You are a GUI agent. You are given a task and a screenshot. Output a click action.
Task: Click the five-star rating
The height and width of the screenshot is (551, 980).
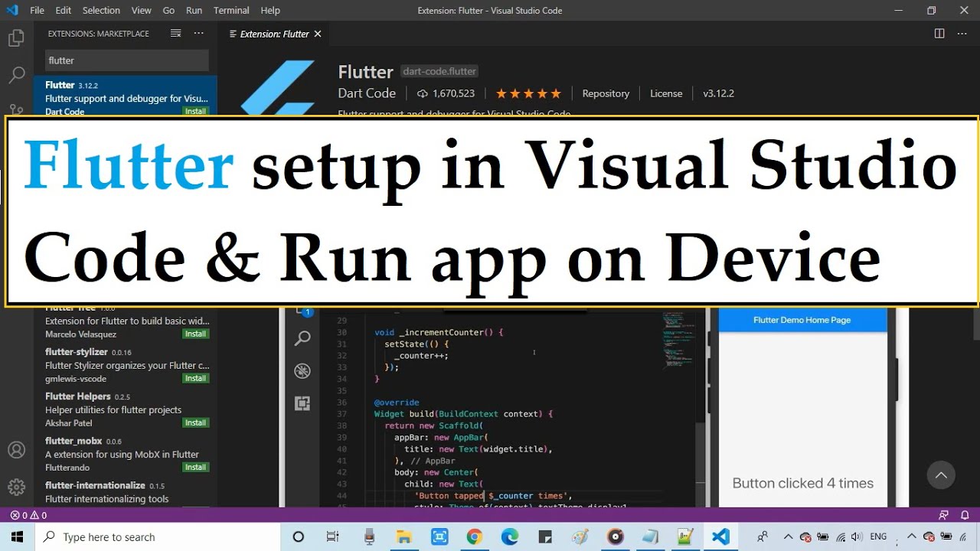pos(528,93)
